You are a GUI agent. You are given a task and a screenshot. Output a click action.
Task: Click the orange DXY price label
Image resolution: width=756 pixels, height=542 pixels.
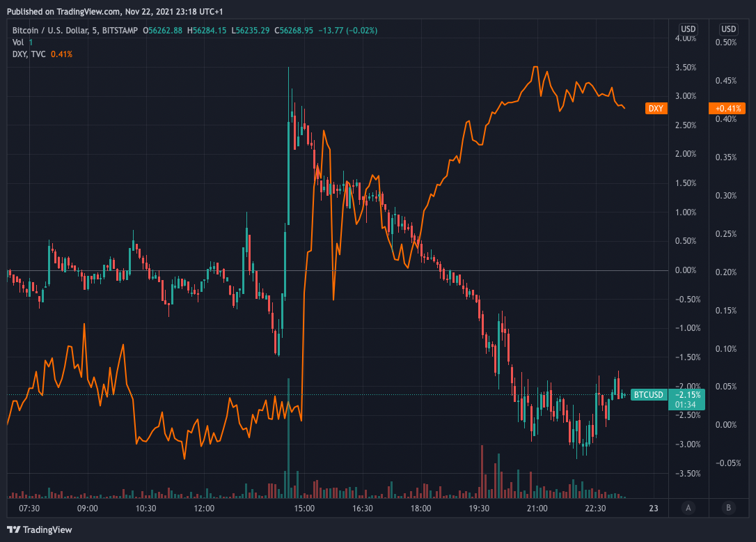point(655,108)
